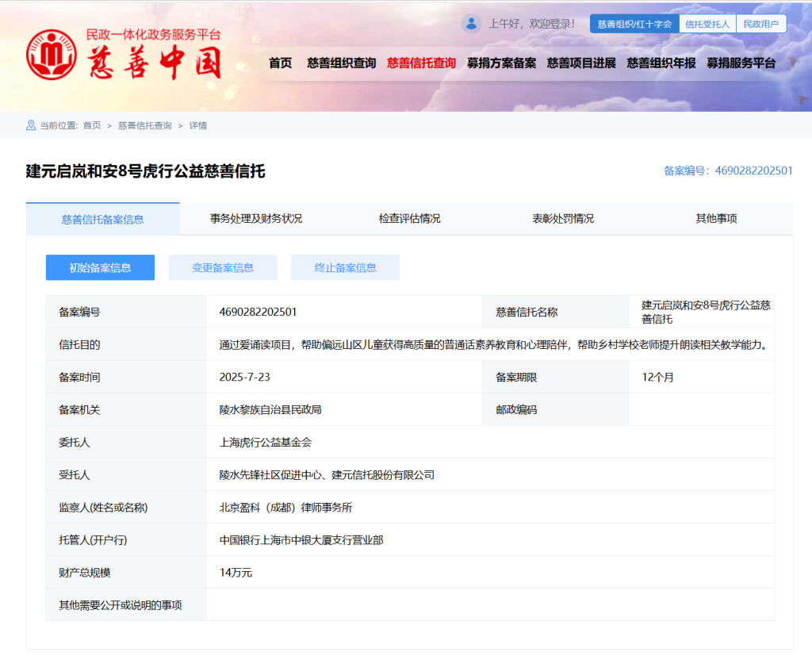Click the 备案编号 text in the page header
Viewport: 812px width, 656px height.
(x=728, y=171)
